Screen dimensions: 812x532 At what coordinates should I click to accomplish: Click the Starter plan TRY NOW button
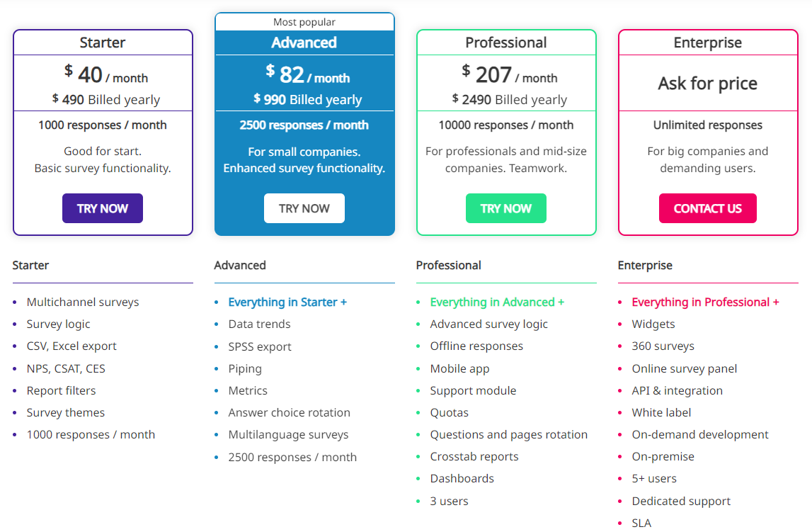pyautogui.click(x=103, y=208)
